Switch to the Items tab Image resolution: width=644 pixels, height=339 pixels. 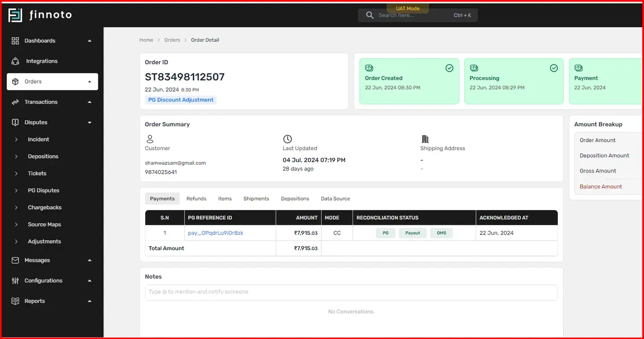click(225, 199)
